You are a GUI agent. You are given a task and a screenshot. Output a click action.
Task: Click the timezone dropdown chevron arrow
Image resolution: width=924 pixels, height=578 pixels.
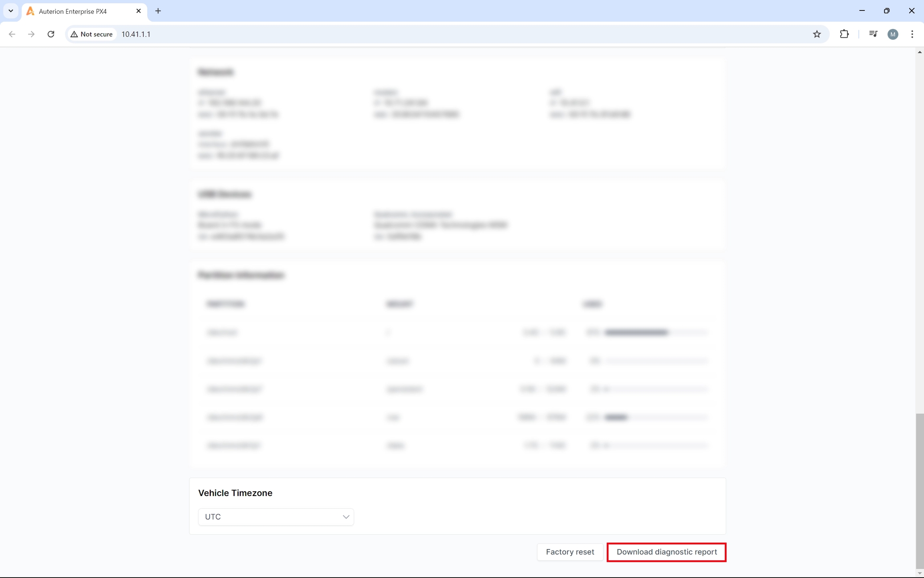coord(346,517)
